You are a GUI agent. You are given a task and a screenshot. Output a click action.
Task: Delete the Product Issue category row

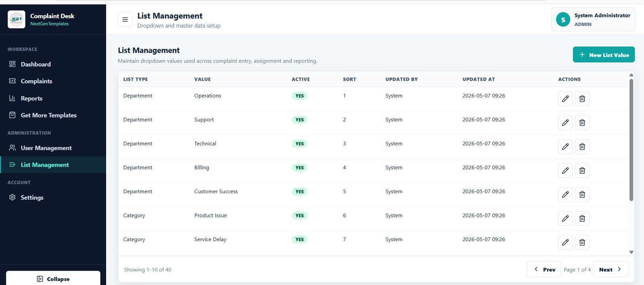point(582,218)
